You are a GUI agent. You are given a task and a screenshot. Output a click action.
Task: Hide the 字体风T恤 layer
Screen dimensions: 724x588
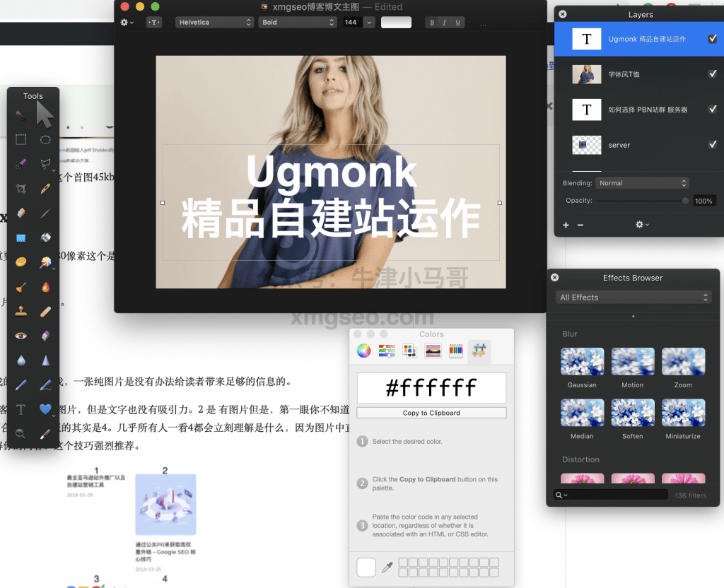[713, 73]
